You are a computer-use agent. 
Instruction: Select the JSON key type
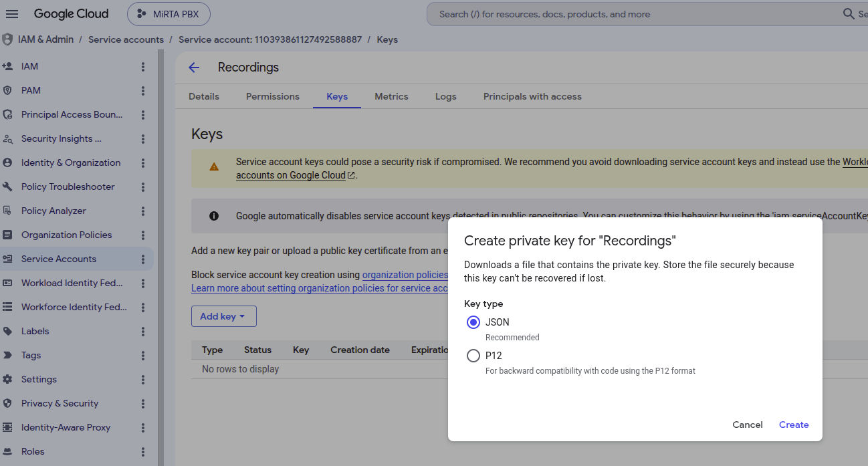point(473,322)
